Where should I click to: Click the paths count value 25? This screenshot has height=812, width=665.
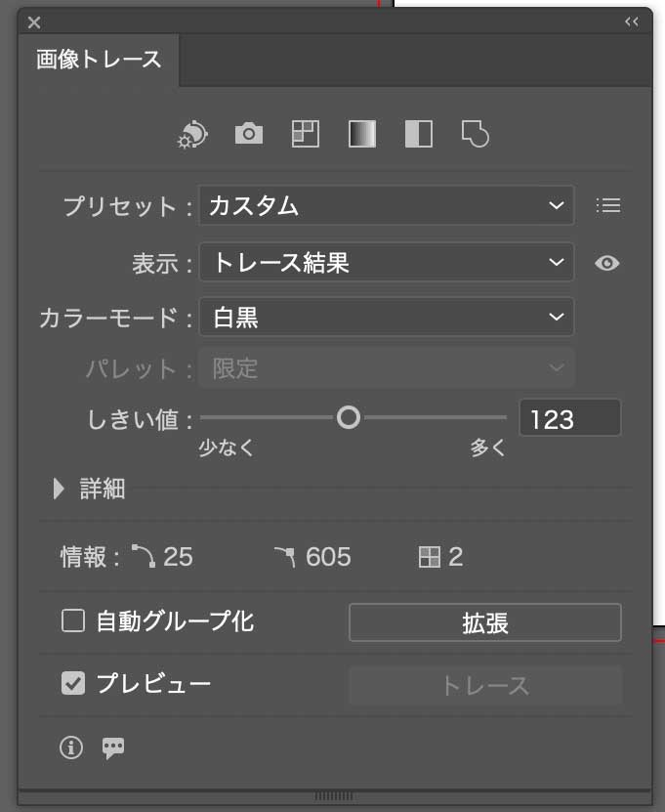(x=178, y=557)
